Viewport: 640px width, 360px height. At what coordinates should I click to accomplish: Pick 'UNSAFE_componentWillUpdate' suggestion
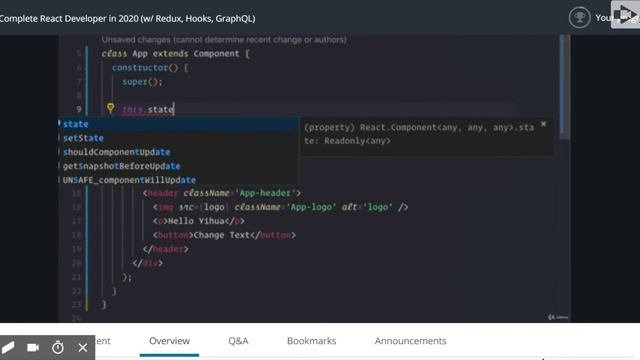[x=178, y=180]
